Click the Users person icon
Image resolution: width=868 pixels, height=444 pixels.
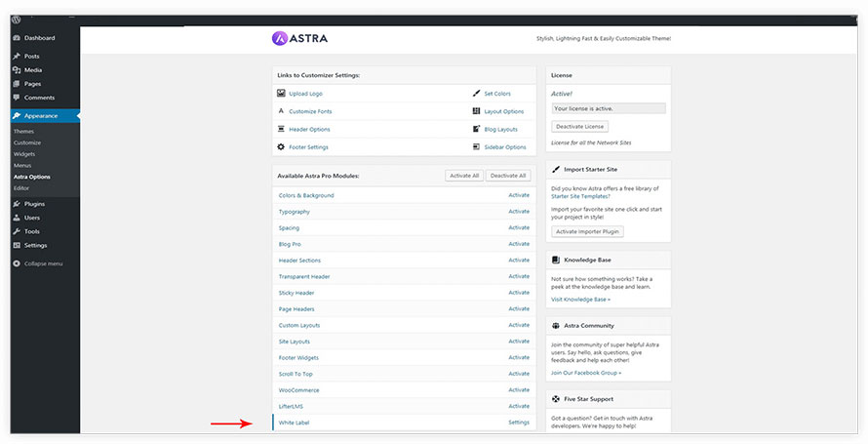point(17,218)
